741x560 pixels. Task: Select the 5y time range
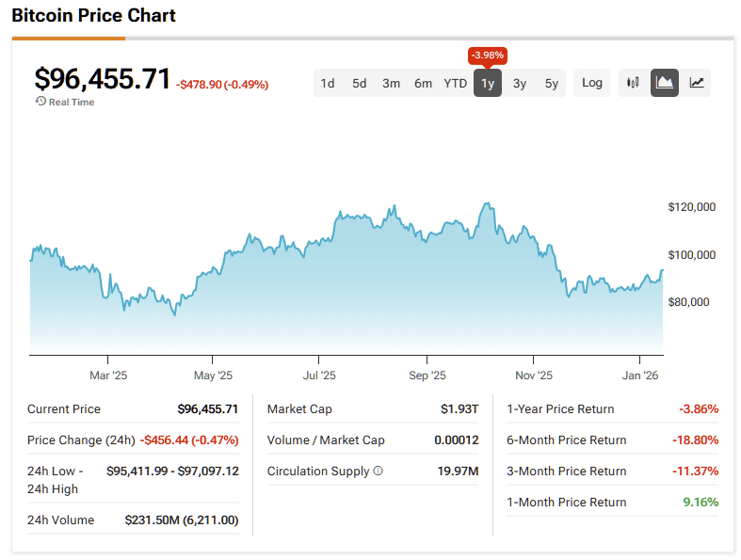552,83
